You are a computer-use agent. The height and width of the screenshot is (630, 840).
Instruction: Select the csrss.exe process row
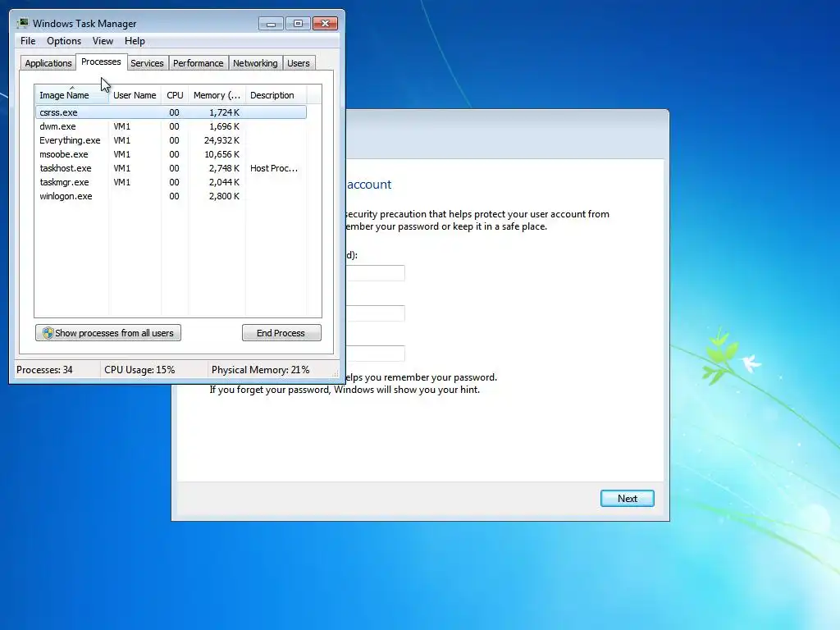point(171,112)
